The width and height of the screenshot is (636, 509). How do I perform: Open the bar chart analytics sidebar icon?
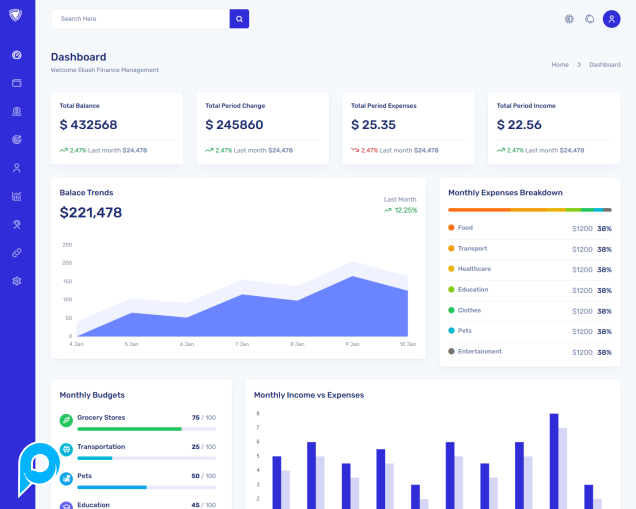(x=17, y=196)
